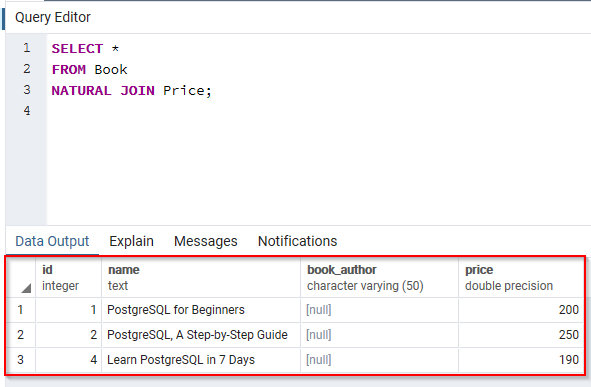The height and width of the screenshot is (387, 591).
Task: Click the SELECT keyword in the editor
Action: (x=77, y=49)
